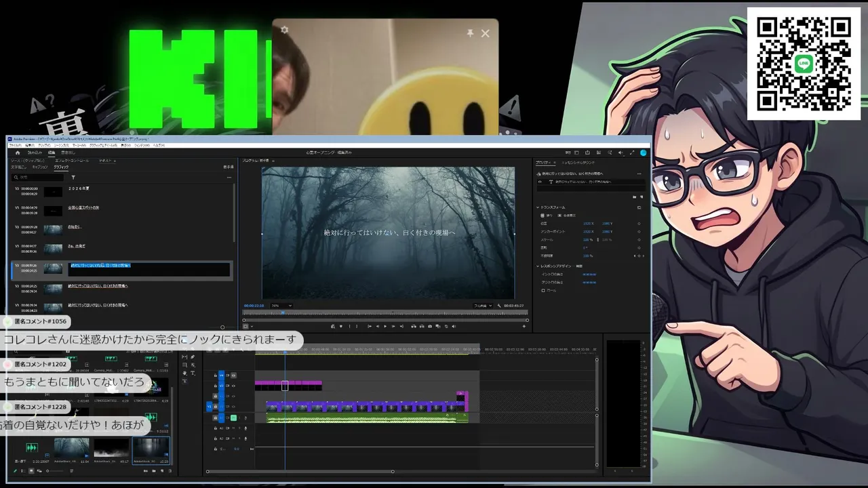Open the Program monitor panel menu
868x488 pixels.
point(272,161)
